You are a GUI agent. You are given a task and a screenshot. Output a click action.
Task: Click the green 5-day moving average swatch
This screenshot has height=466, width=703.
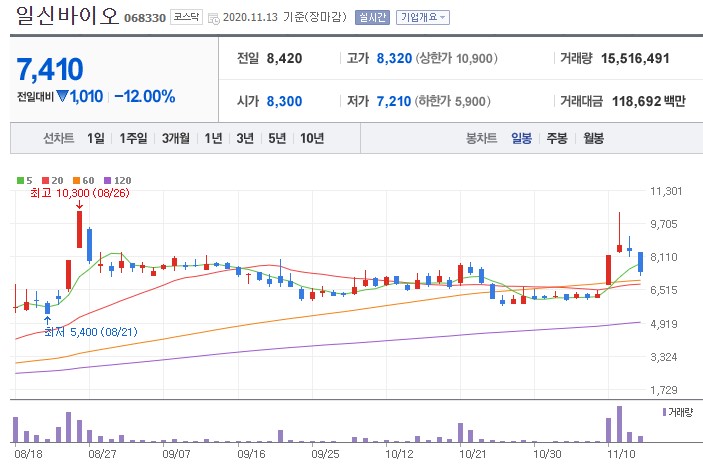pyautogui.click(x=20, y=180)
